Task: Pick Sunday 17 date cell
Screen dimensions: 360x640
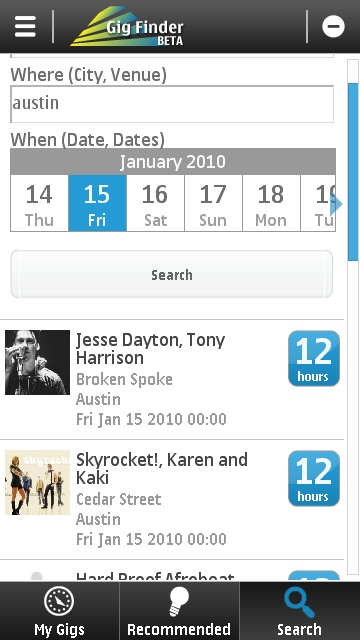Action: pos(213,203)
